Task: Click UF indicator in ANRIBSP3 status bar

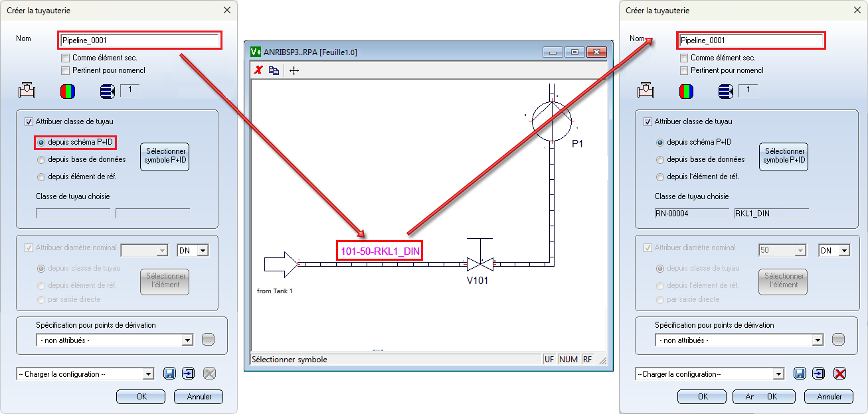Action: (x=549, y=359)
